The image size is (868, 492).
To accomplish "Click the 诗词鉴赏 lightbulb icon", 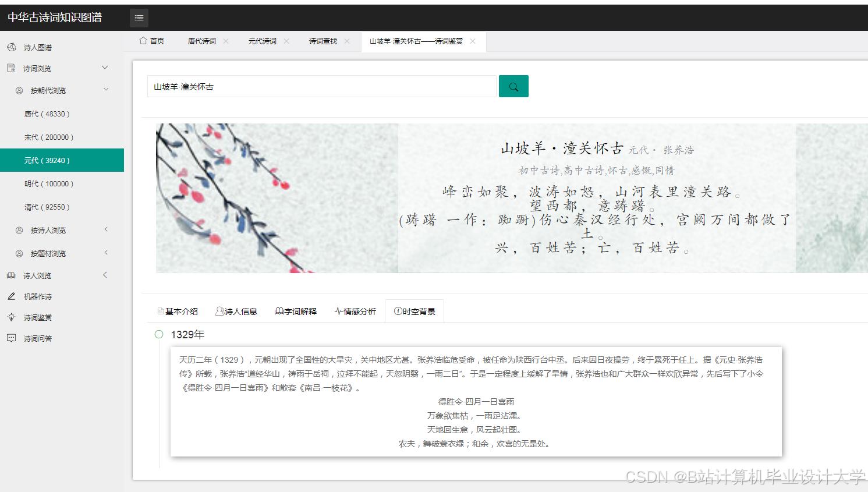I will tap(12, 317).
